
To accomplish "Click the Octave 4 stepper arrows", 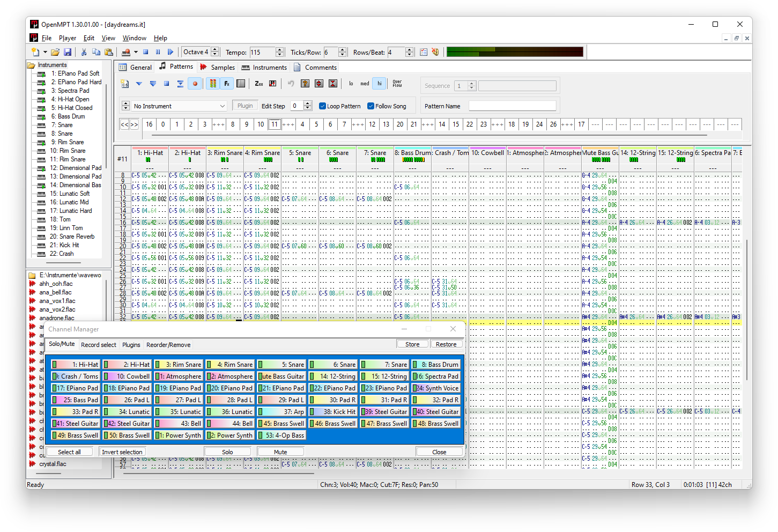I will pyautogui.click(x=215, y=52).
